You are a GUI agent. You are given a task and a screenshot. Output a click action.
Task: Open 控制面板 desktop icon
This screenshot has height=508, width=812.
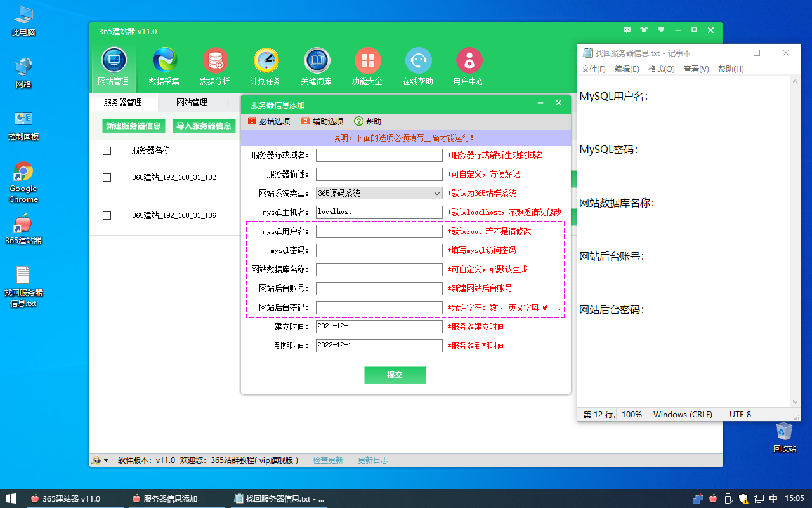(23, 126)
